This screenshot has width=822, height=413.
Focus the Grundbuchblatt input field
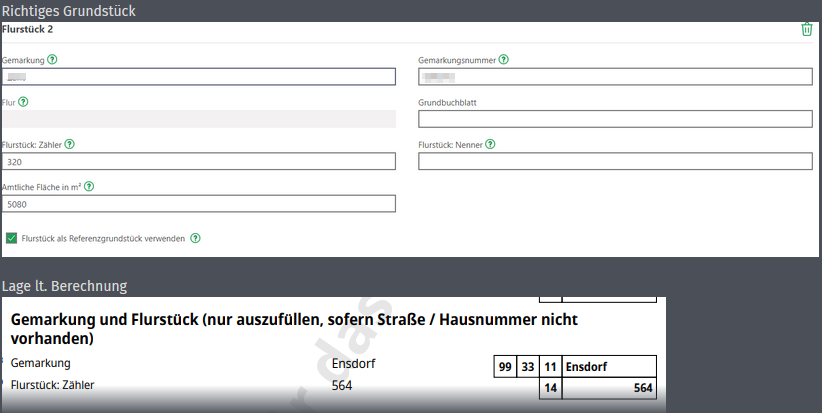click(x=615, y=119)
